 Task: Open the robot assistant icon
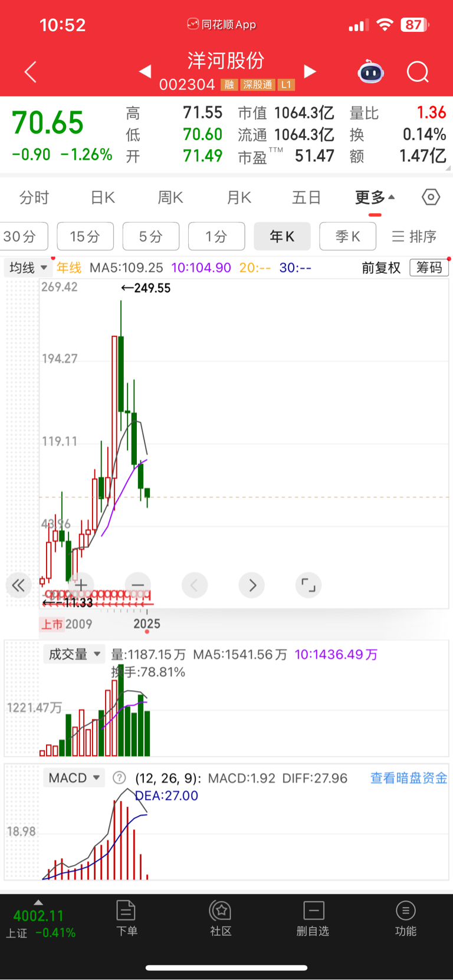(370, 72)
